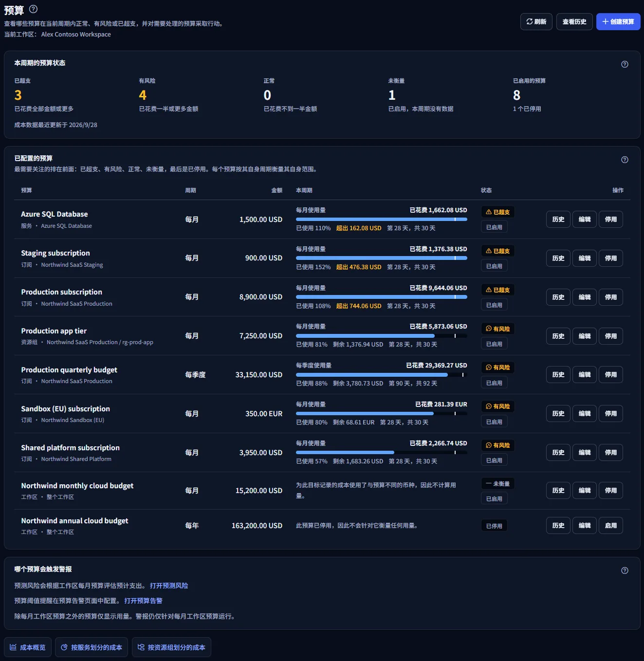The width and height of the screenshot is (644, 661).
Task: Disable Shared platform subscription with 停用
Action: [x=611, y=453]
